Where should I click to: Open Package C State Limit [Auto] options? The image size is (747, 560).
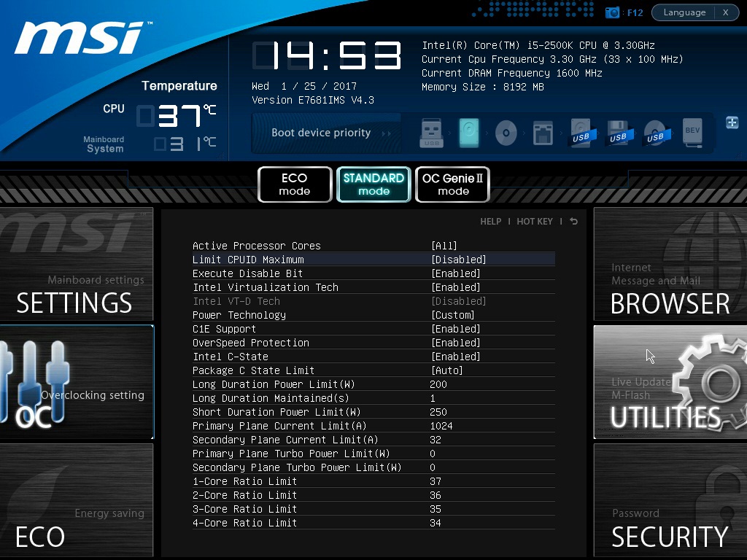(x=447, y=370)
